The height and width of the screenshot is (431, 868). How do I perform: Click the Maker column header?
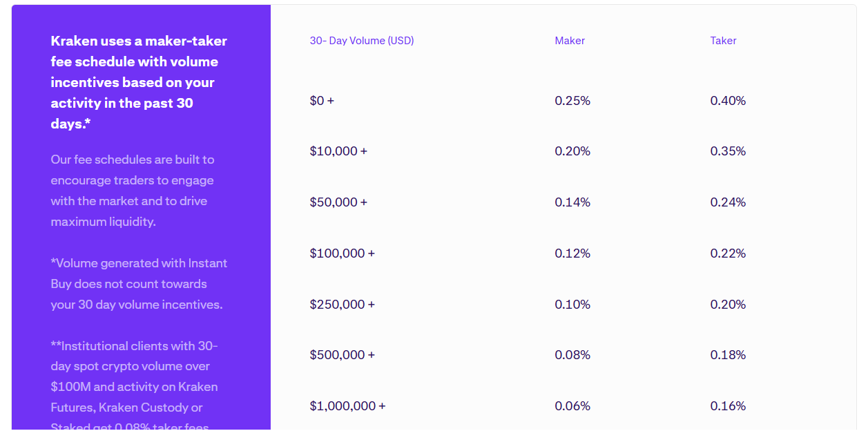[x=570, y=41]
